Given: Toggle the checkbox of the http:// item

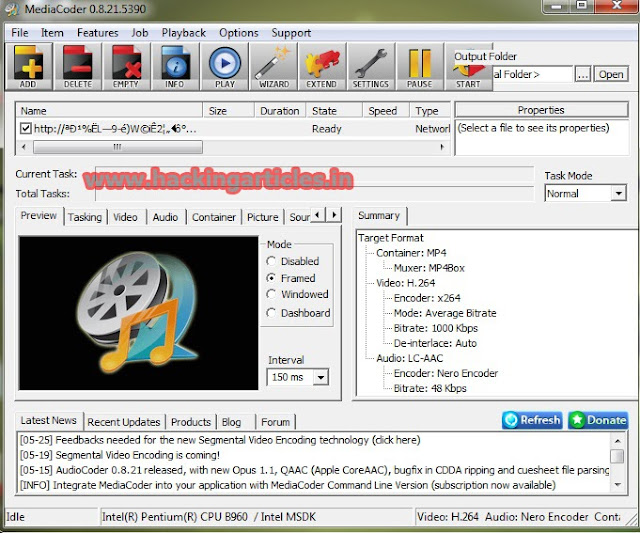Looking at the screenshot, I should click(25, 129).
